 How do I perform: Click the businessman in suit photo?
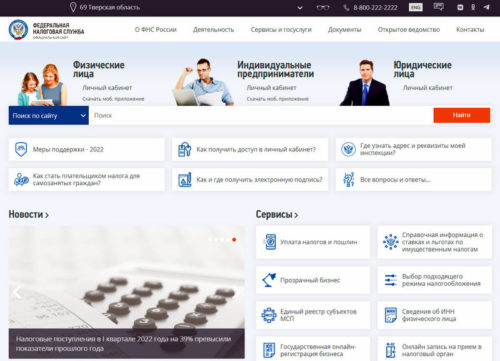364,83
